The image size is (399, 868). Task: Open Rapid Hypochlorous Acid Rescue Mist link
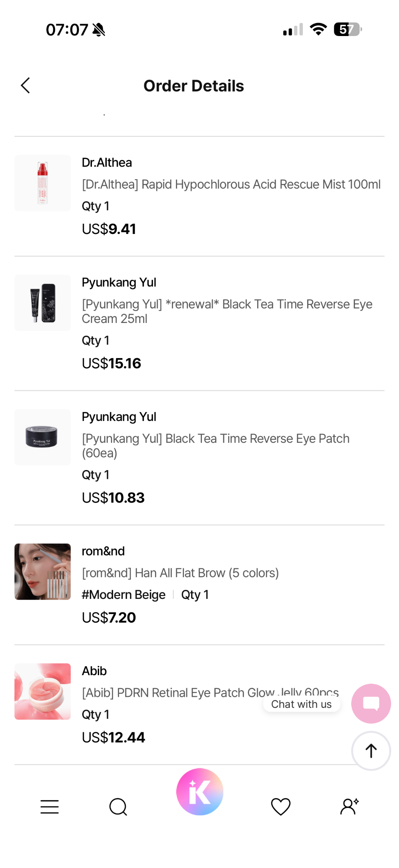point(231,184)
